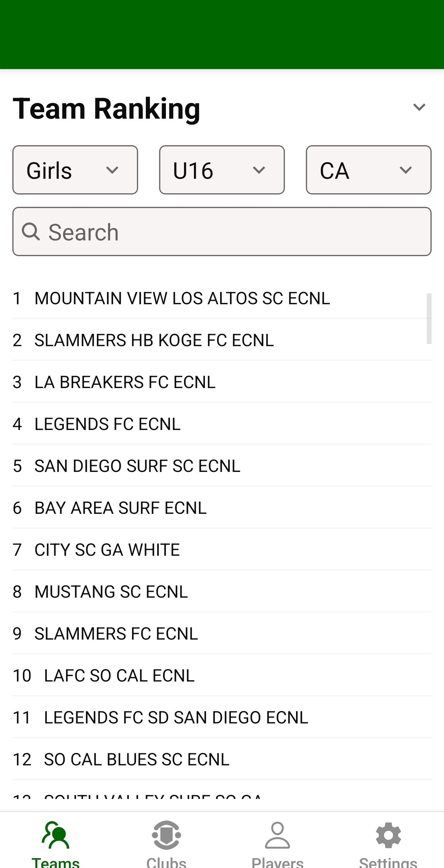Open the Girls gender dropdown
The image size is (444, 868).
75,170
